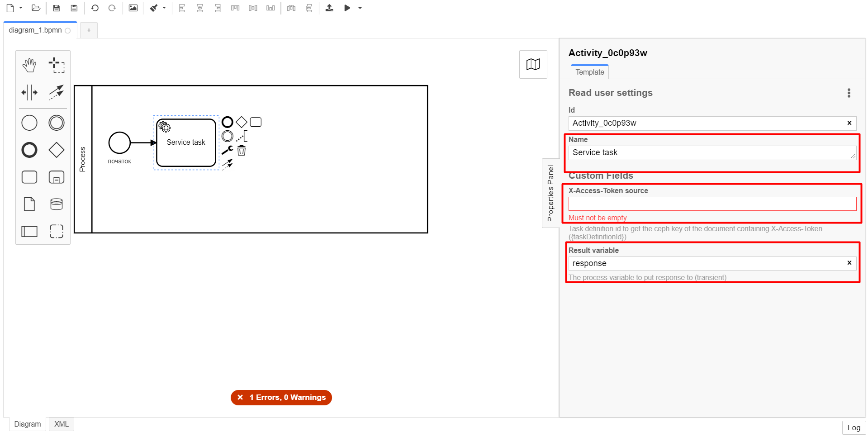The height and width of the screenshot is (437, 868).
Task: Save the diagram with the first floppy disk icon
Action: point(57,8)
